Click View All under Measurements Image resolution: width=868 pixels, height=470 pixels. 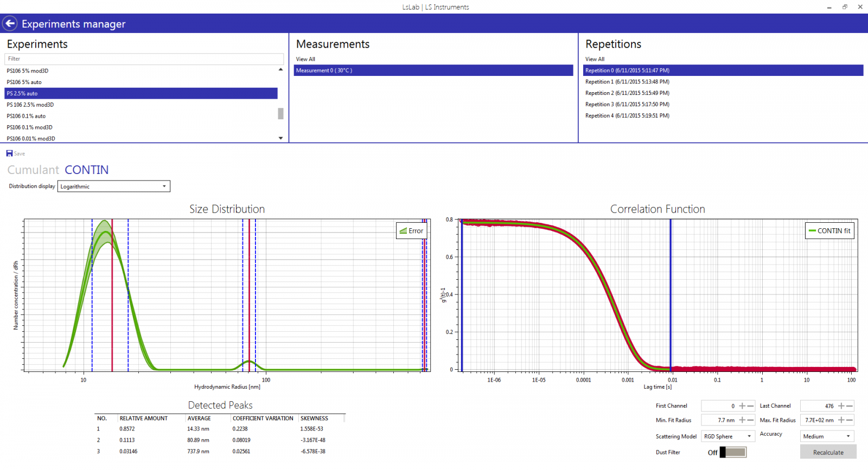(305, 59)
